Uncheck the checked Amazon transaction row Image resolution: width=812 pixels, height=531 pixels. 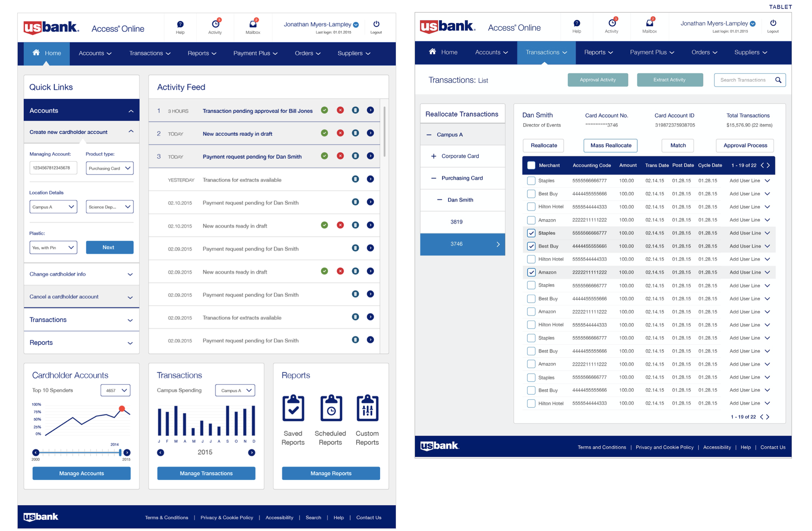(531, 272)
